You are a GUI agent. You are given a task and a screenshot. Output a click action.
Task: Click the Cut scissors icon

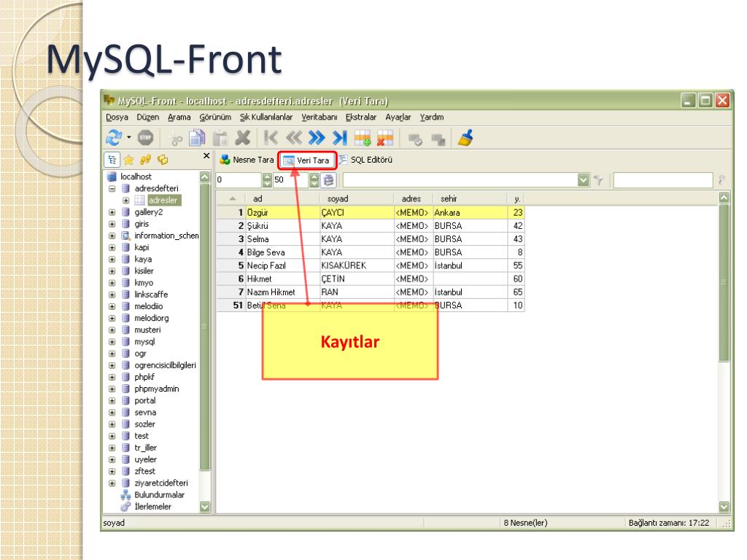tap(176, 139)
